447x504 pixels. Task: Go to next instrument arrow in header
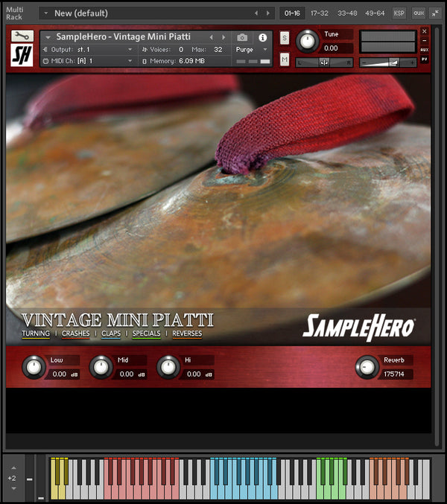click(x=223, y=37)
